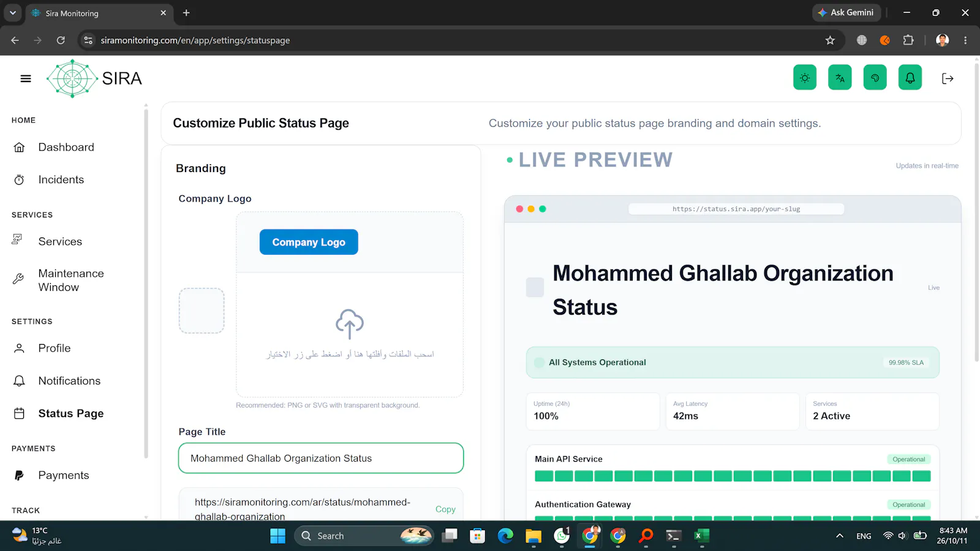The height and width of the screenshot is (551, 980).
Task: Click into the Page Title input field
Action: click(x=321, y=458)
